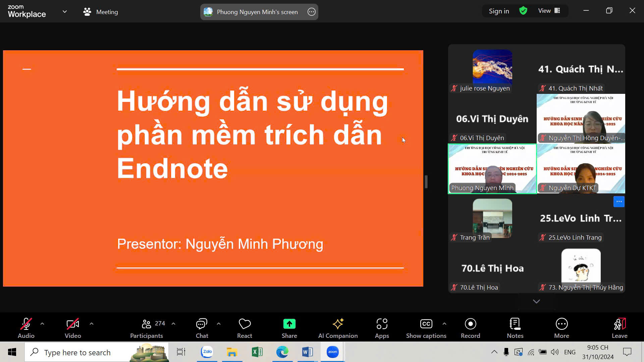Check the green encryption shield icon
This screenshot has width=644, height=362.
click(523, 11)
